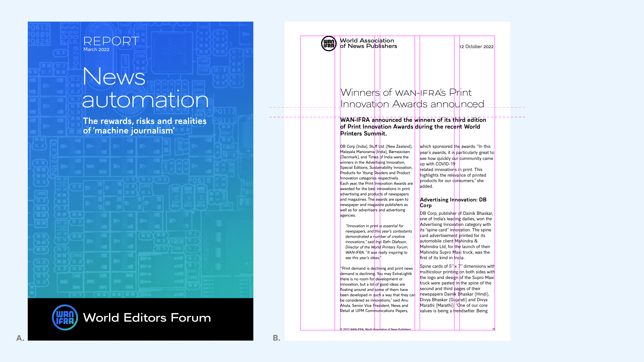644x362 pixels.
Task: Click 'World Association of News Publishers' header
Action: click(369, 43)
